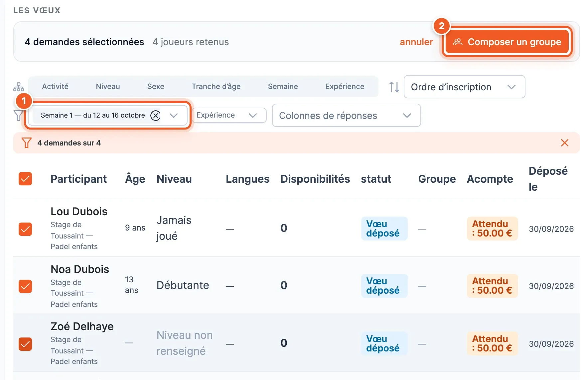
Task: Click '4 joueurs retenus' text
Action: (191, 42)
